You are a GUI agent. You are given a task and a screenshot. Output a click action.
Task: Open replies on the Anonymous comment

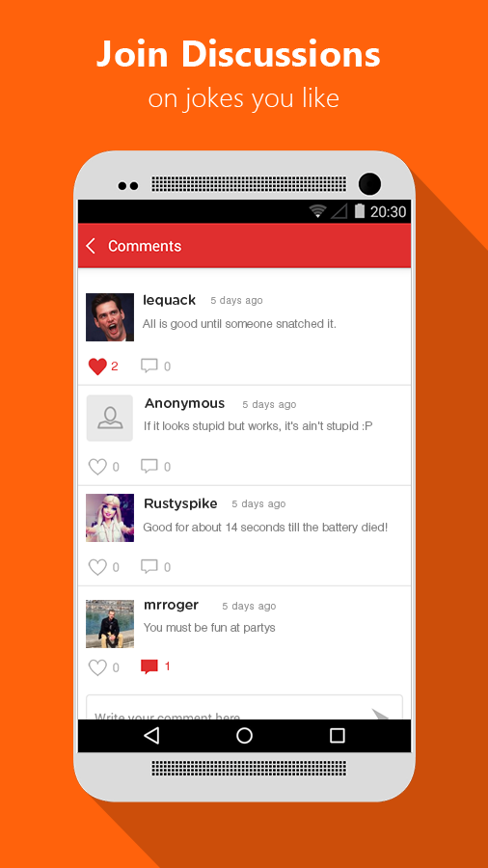click(149, 466)
